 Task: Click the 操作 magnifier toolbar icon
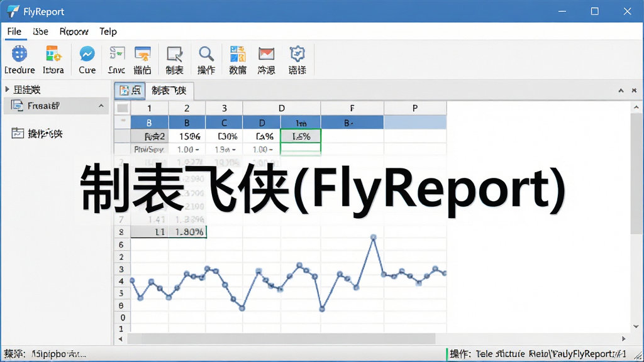(206, 54)
